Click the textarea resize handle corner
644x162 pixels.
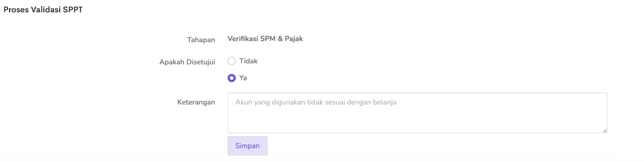[605, 130]
